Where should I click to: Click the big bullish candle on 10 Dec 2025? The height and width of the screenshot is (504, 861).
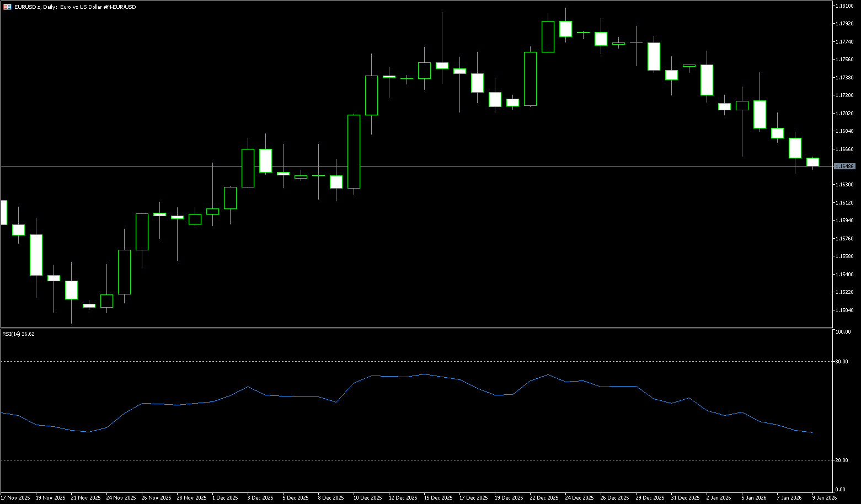[354, 151]
